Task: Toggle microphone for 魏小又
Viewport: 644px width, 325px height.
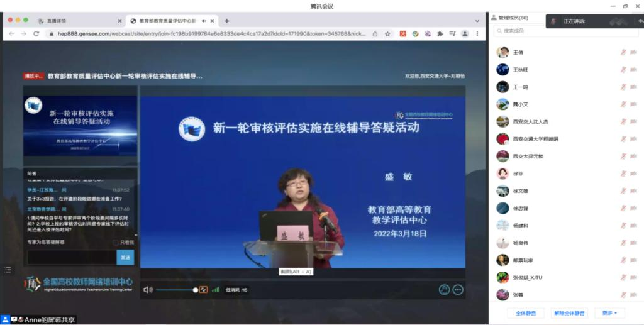Action: click(x=623, y=104)
